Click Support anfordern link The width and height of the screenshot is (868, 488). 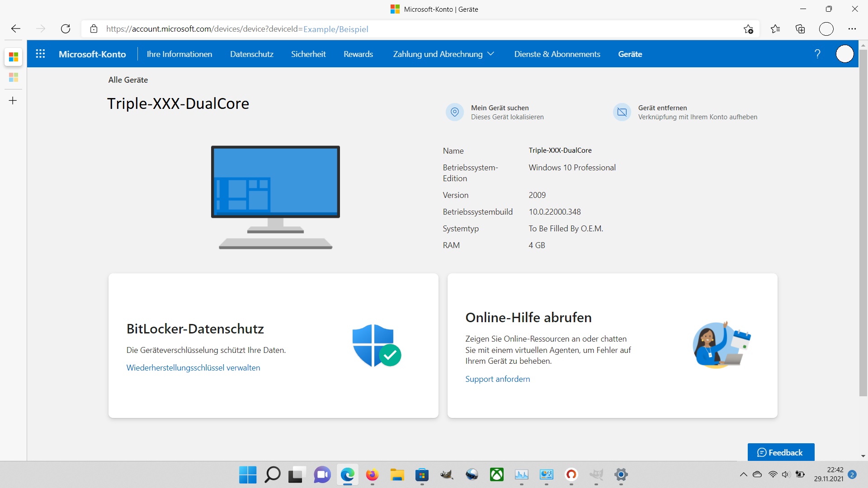click(497, 379)
